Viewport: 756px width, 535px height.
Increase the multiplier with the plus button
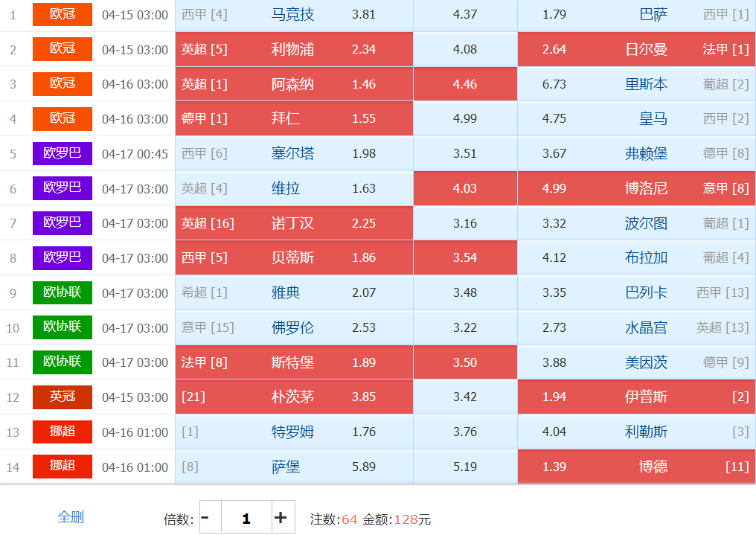tap(281, 518)
